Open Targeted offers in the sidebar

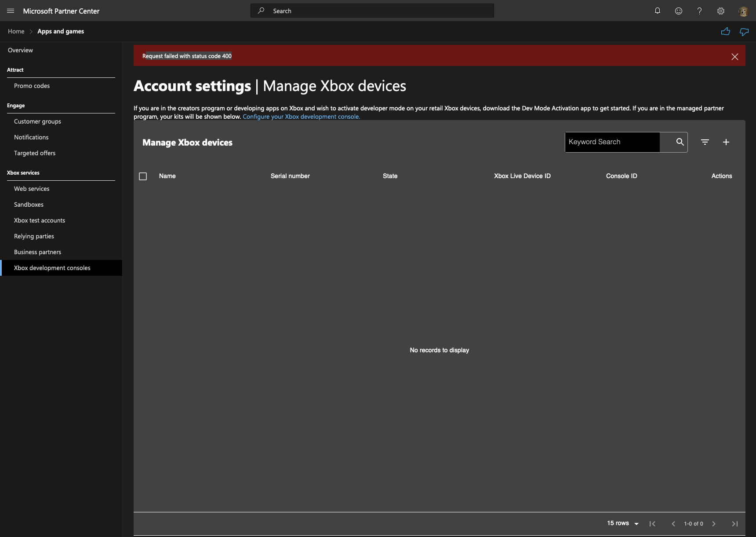[35, 153]
